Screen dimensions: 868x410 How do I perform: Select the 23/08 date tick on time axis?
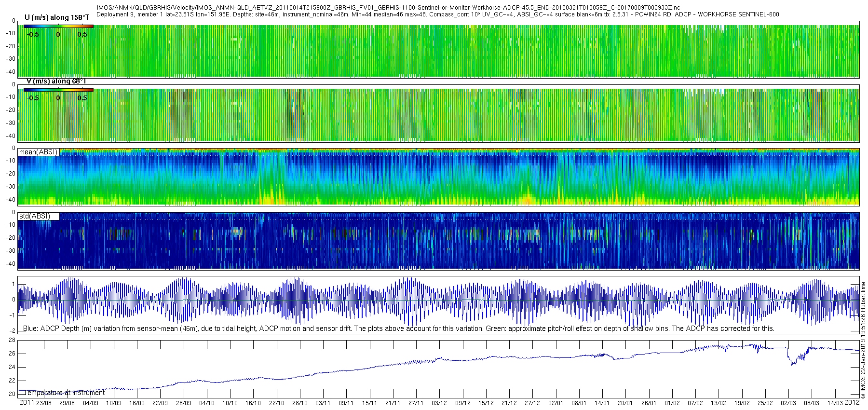[x=44, y=403]
